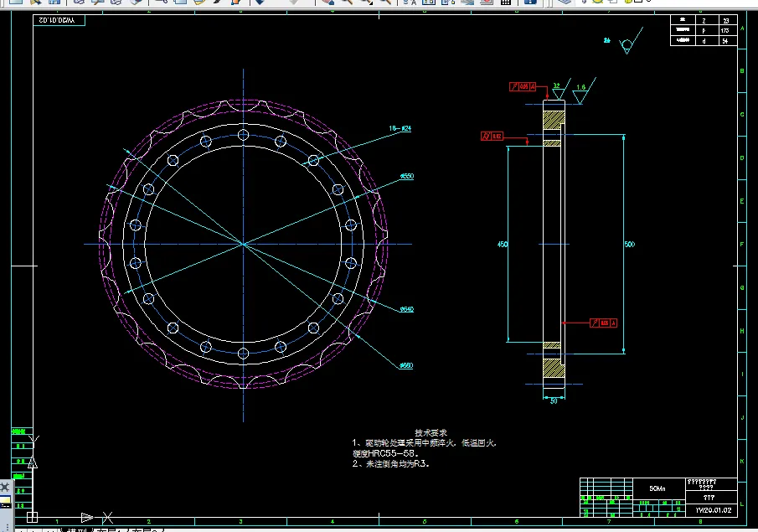
Task: Select the top red tolerance frame
Action: 523,86
